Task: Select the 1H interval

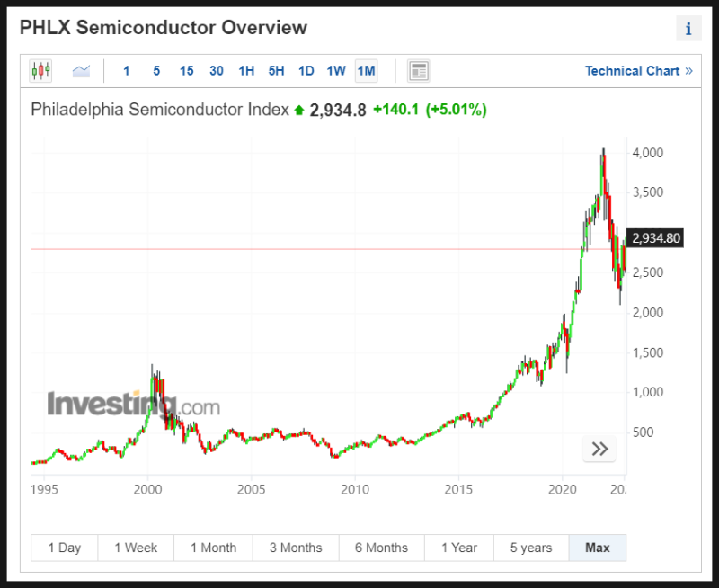Action: [x=246, y=71]
